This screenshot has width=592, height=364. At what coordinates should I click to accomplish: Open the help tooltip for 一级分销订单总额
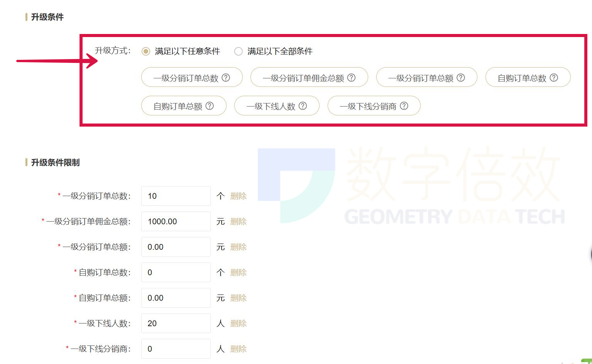pos(461,77)
